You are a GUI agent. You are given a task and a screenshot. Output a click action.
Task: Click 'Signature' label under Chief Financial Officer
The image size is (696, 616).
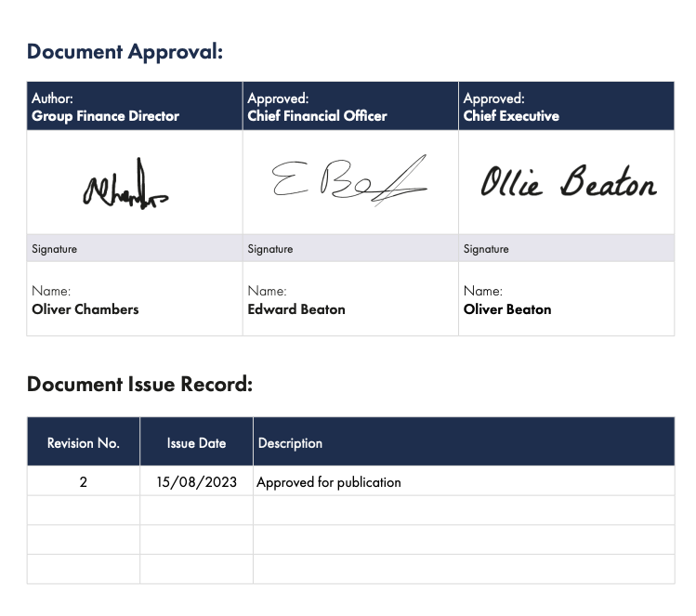[x=269, y=249]
